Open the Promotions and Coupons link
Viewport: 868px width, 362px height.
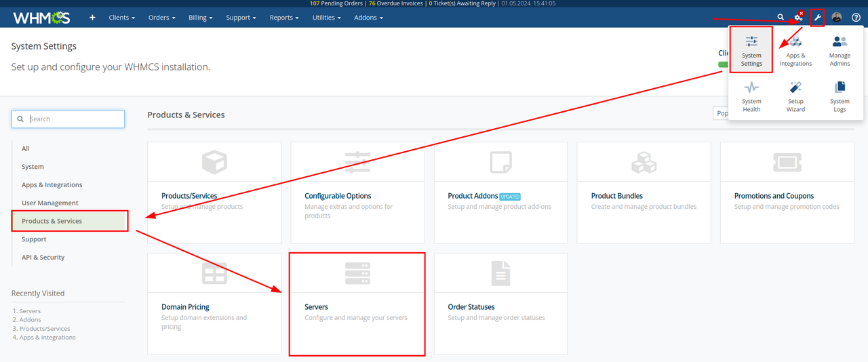point(774,196)
